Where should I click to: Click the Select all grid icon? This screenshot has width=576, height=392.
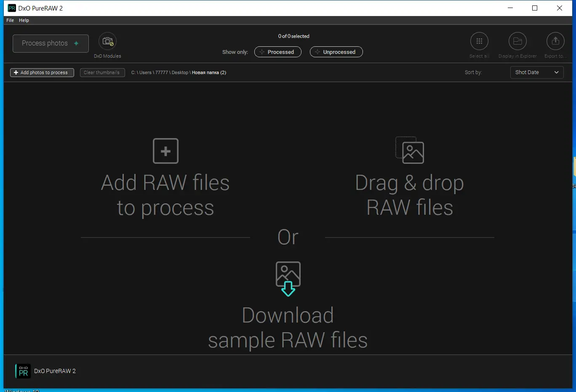pos(479,41)
